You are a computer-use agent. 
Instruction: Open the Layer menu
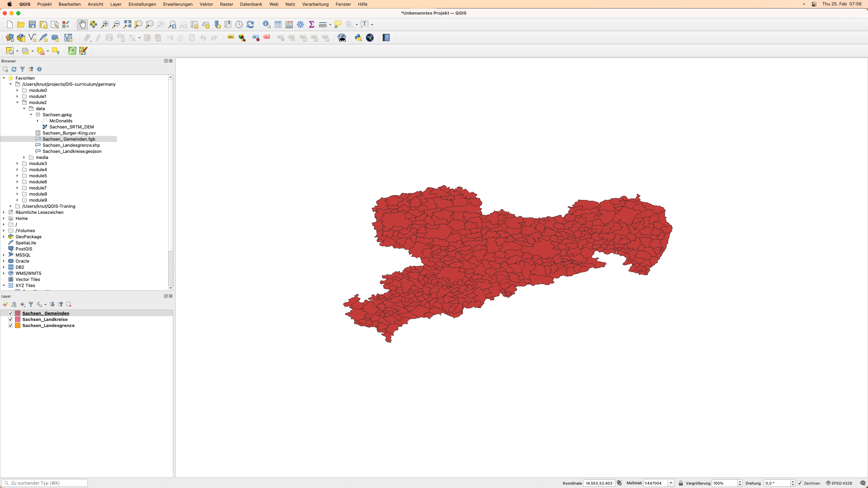pos(116,4)
